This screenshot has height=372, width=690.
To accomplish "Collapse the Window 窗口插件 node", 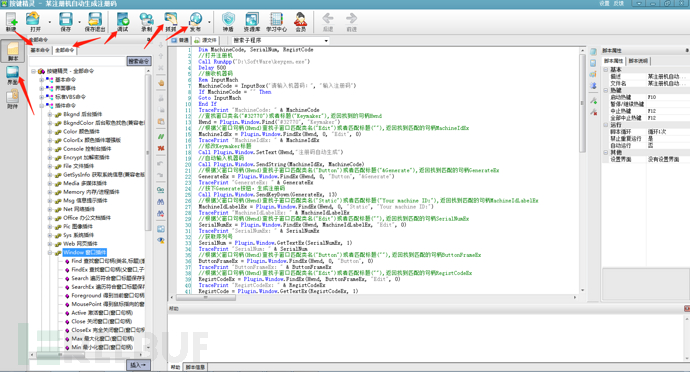I will pyautogui.click(x=50, y=253).
